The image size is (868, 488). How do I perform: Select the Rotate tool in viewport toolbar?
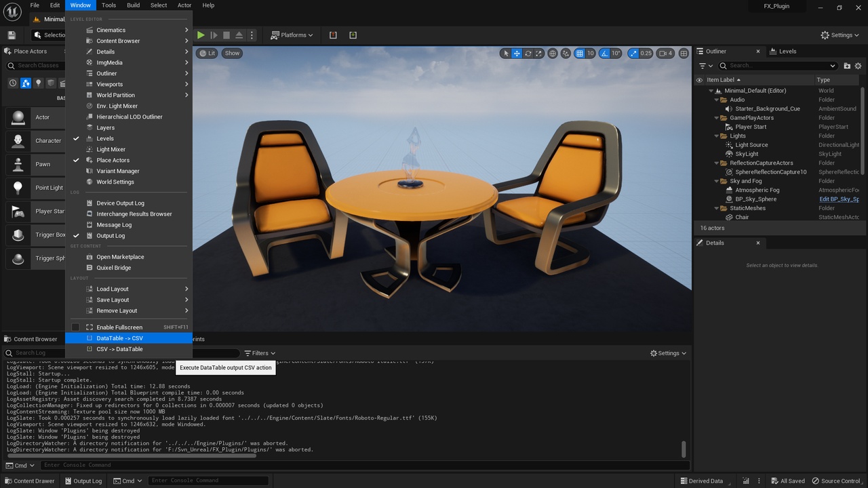528,54
